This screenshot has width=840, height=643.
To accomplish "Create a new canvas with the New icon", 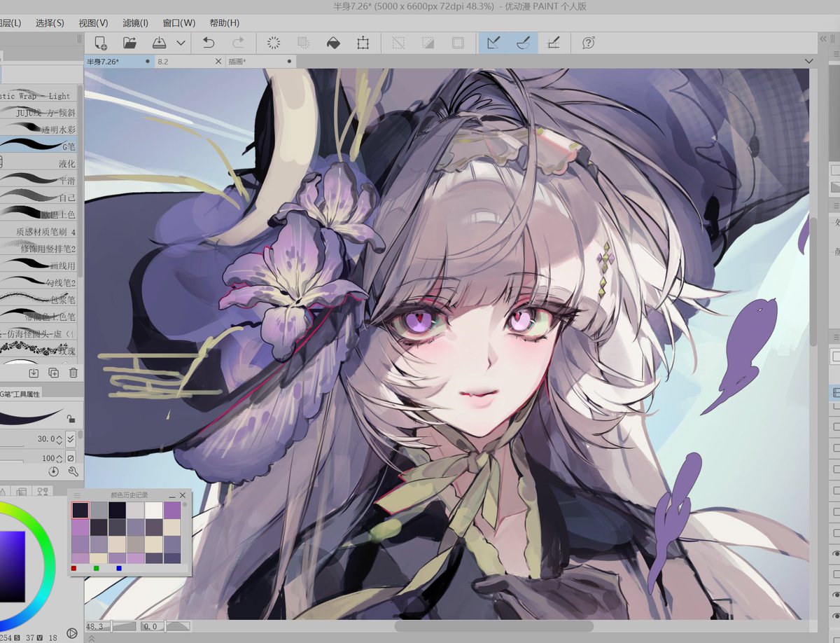I will [x=101, y=43].
